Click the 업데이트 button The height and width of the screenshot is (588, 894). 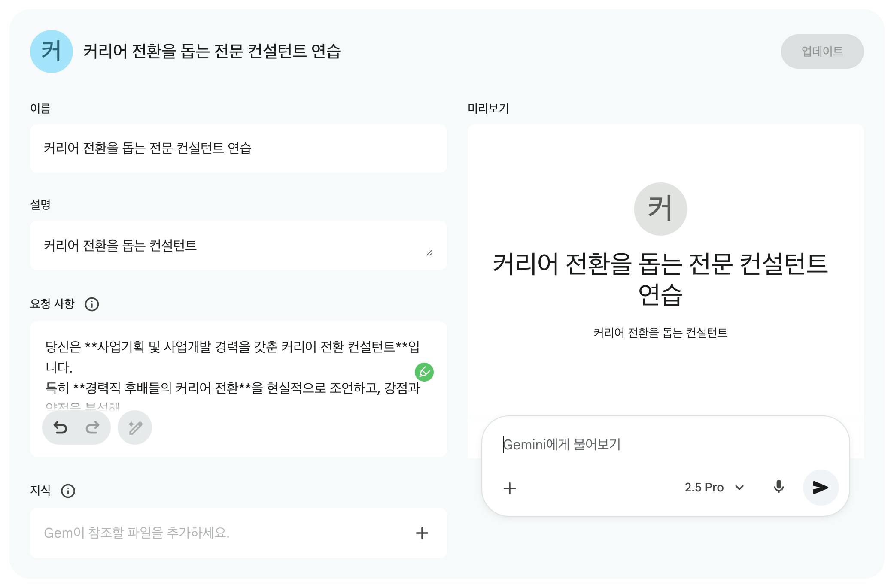[x=822, y=51]
